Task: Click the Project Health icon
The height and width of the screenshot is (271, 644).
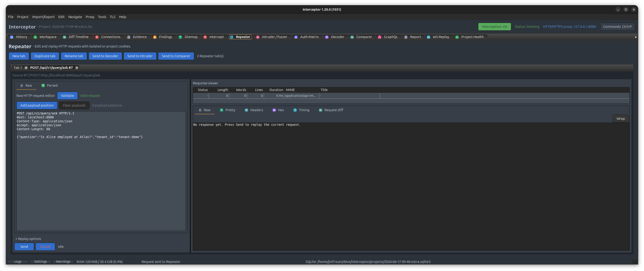Action: point(457,37)
